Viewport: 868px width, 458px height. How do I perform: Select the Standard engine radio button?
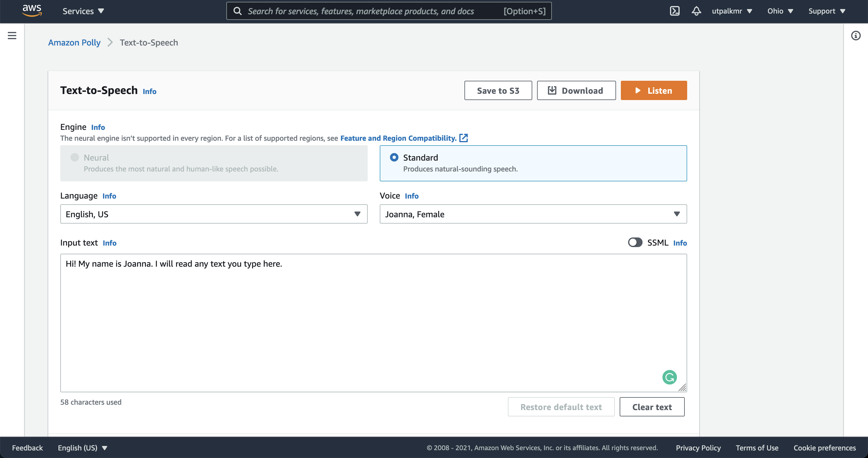(394, 157)
